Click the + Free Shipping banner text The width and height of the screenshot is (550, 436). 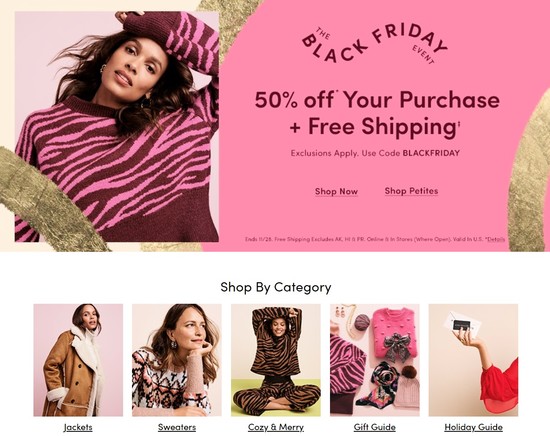coord(374,126)
